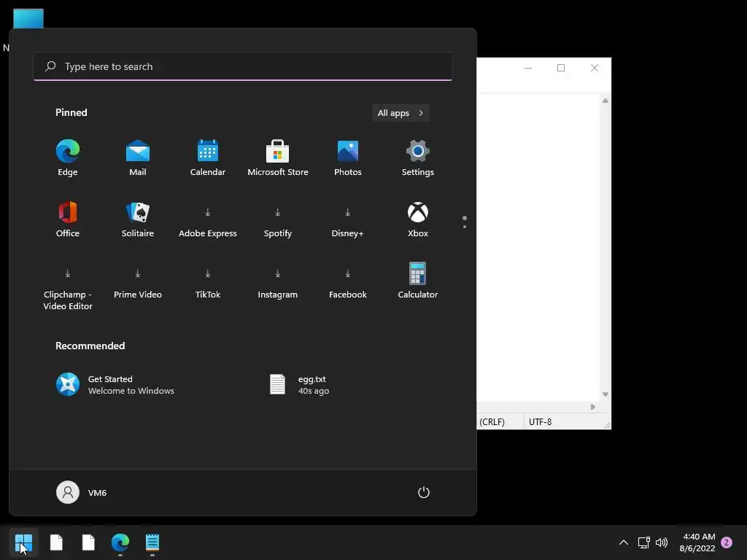The width and height of the screenshot is (747, 560).
Task: Open the VM6 user account menu
Action: (82, 492)
